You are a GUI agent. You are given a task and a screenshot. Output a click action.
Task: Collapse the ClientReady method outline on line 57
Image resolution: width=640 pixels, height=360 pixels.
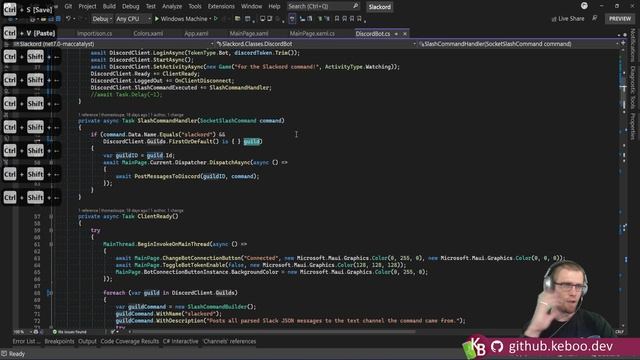point(51,216)
